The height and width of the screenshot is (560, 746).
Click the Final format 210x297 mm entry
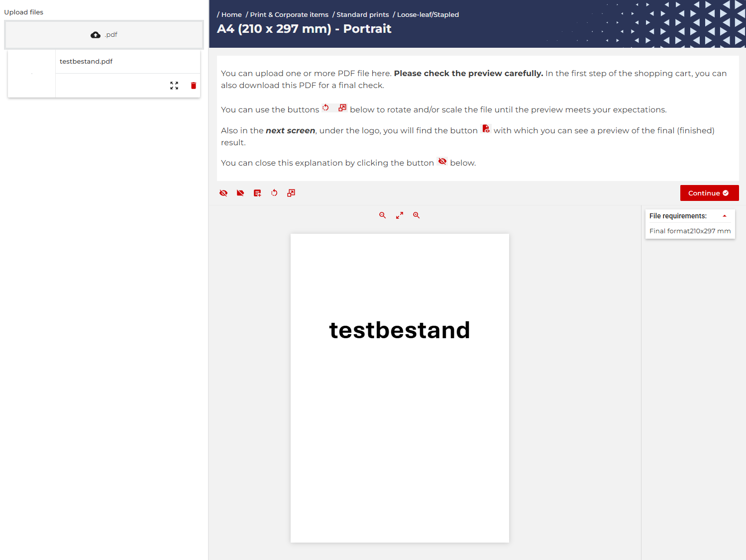690,231
